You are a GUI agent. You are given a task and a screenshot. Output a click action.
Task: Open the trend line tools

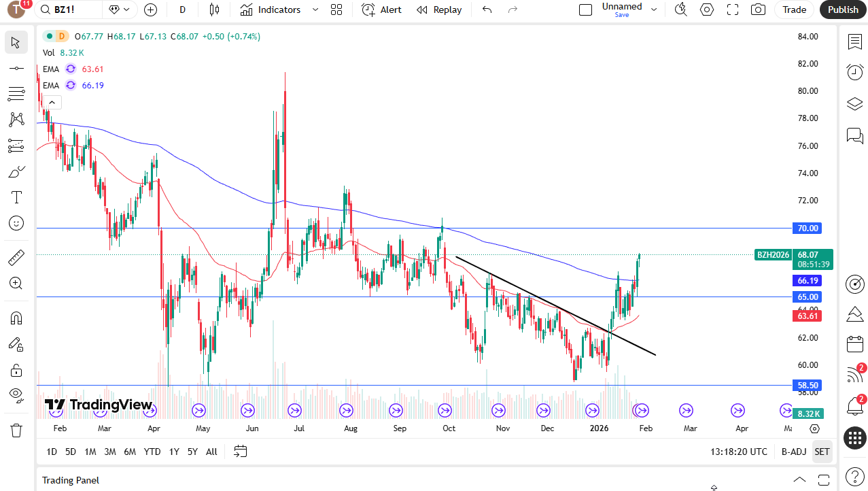click(x=16, y=68)
